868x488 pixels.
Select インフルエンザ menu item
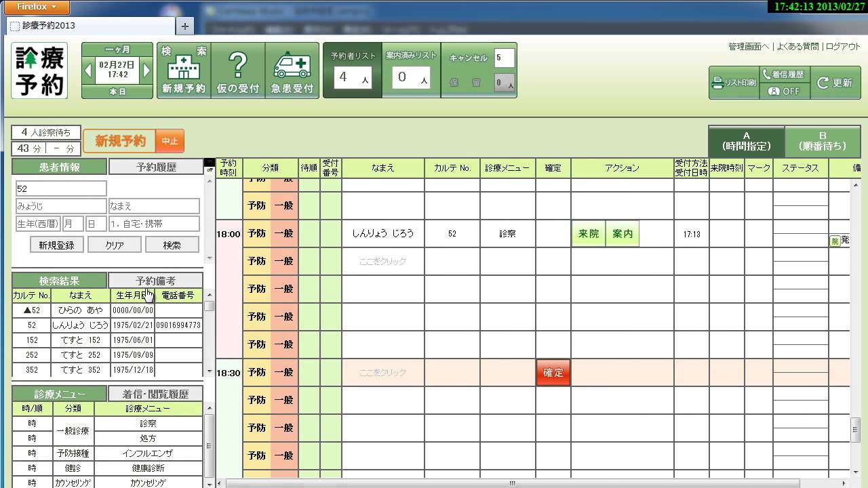click(148, 453)
